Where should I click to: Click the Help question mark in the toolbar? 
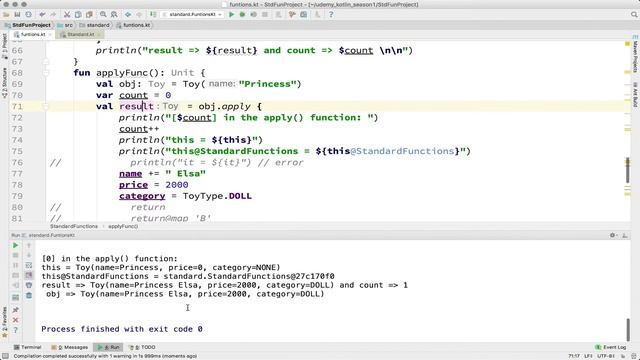coord(331,15)
